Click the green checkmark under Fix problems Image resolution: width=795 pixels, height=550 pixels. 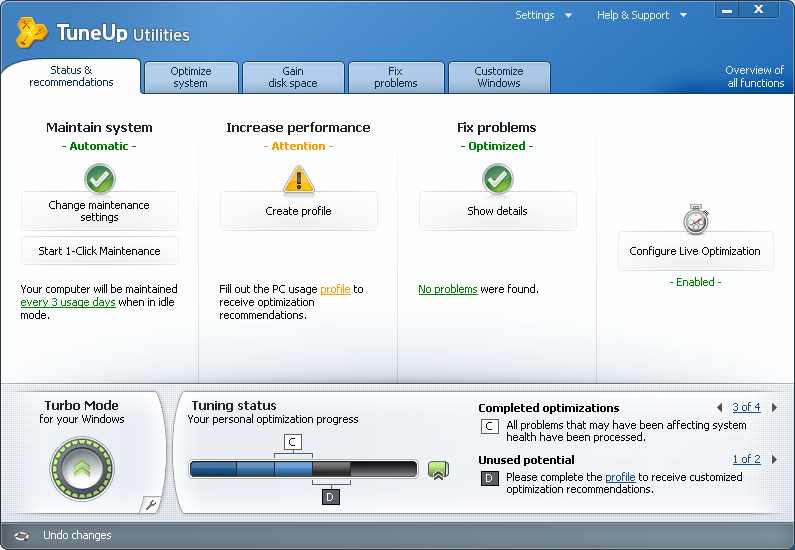pos(498,178)
